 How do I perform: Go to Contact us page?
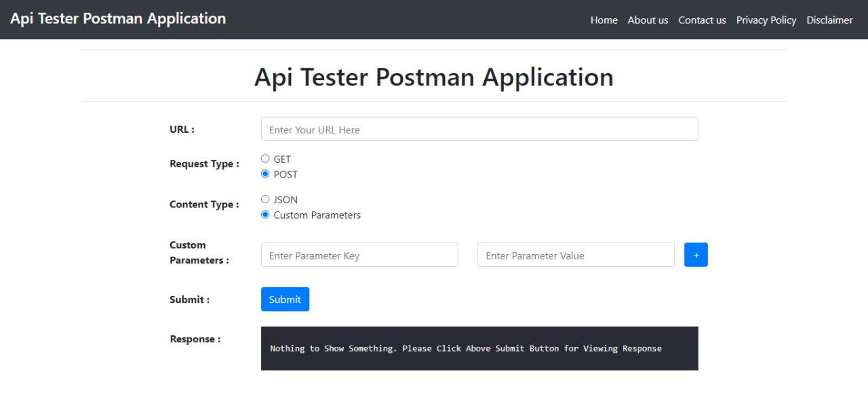point(702,20)
